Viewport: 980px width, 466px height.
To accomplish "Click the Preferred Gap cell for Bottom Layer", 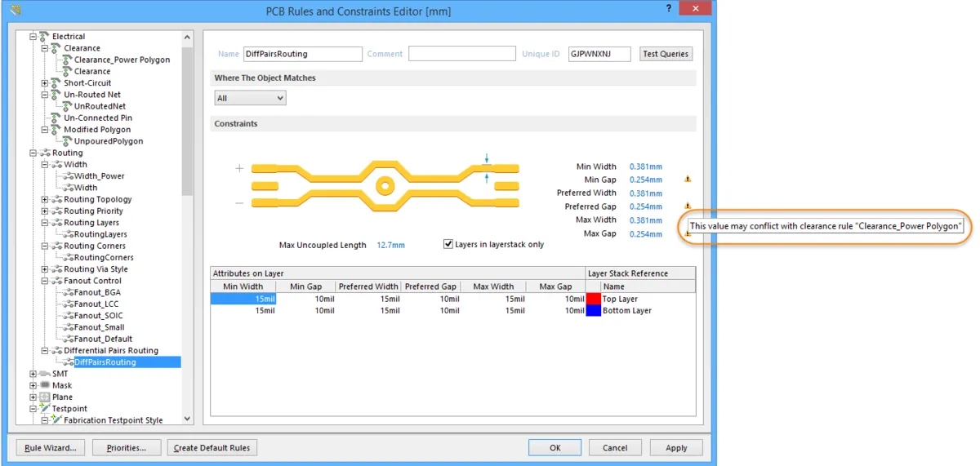I will point(430,310).
